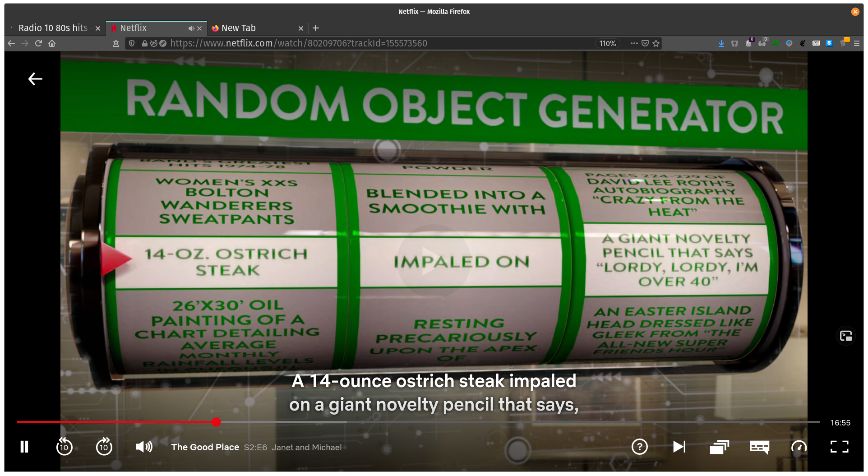
Task: Open tracking protection shield
Action: coord(132,43)
